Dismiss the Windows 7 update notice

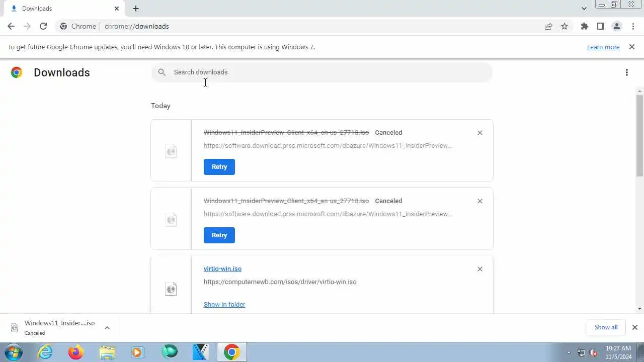pos(632,47)
